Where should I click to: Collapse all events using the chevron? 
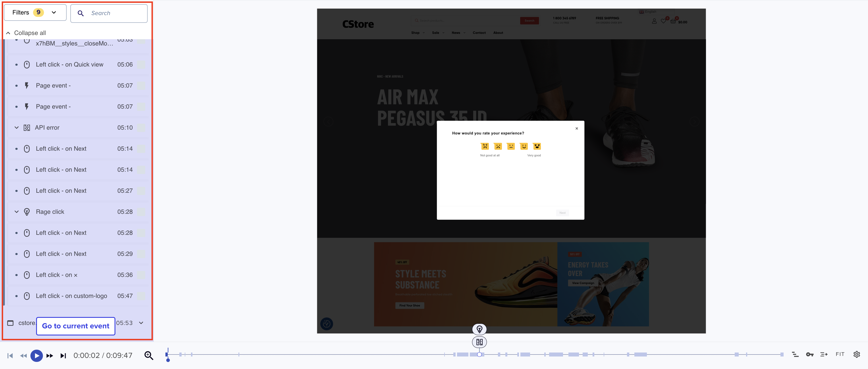point(8,33)
